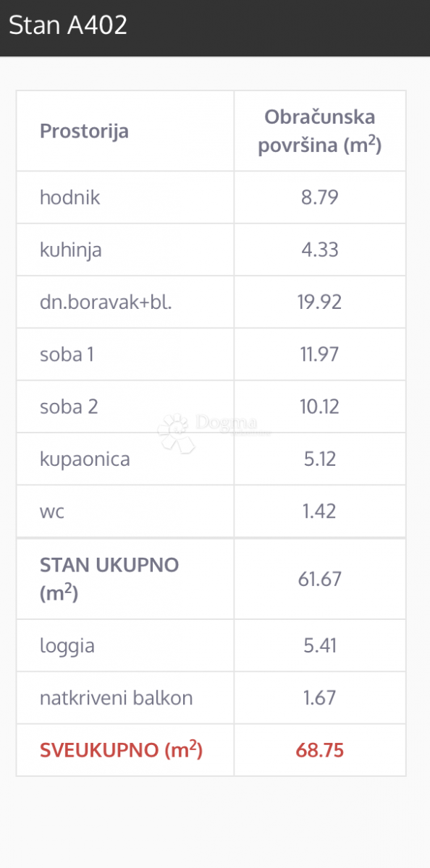Select the STAN UKUPNO total label
The image size is (430, 868).
tap(109, 579)
